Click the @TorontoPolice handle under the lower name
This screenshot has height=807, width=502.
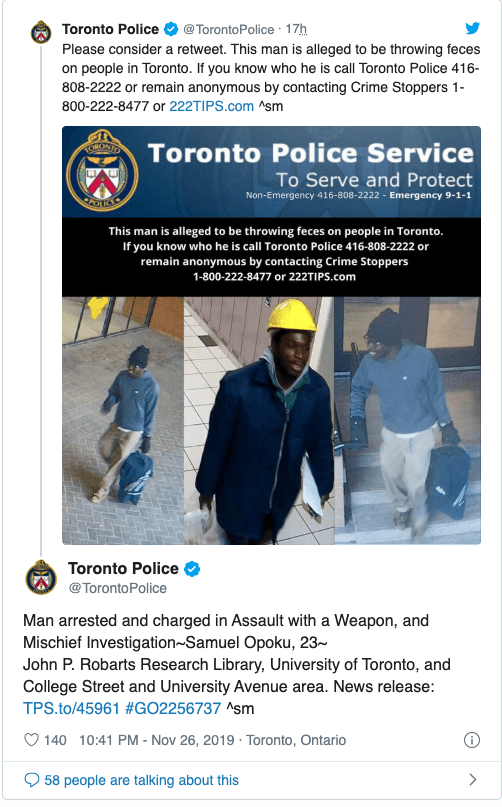(x=118, y=588)
